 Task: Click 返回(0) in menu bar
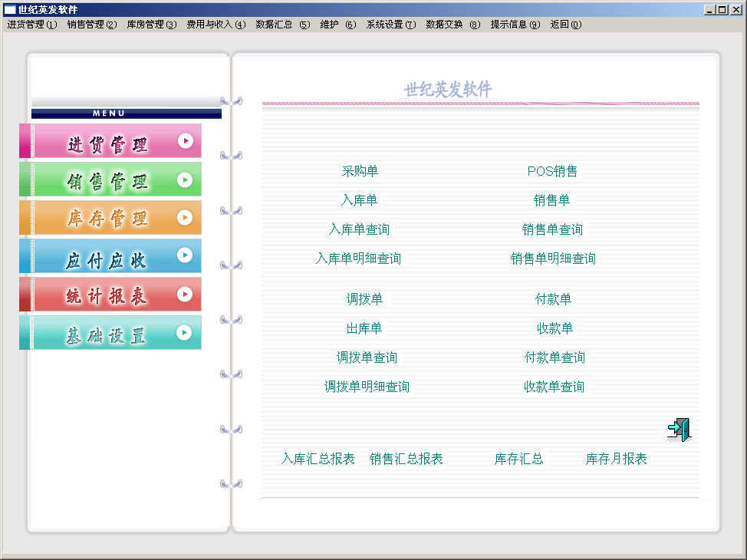click(x=565, y=25)
